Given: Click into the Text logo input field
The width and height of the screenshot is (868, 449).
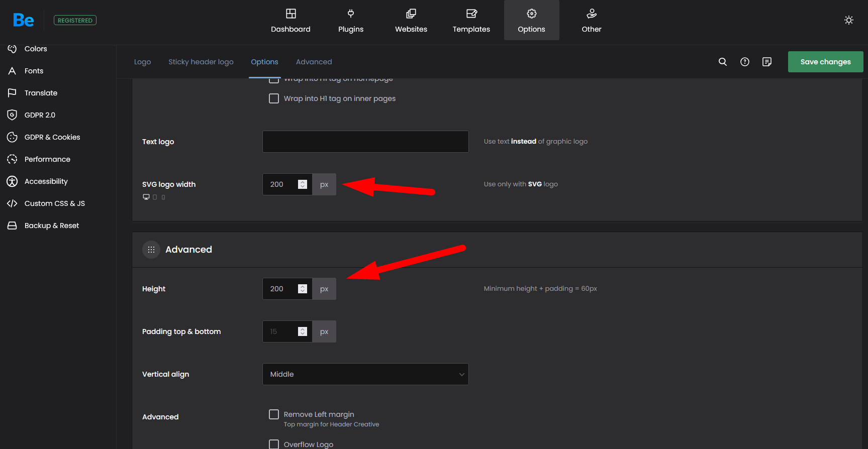Looking at the screenshot, I should (x=365, y=142).
